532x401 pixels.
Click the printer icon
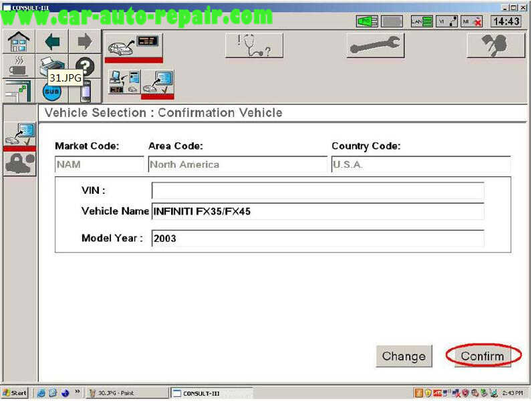coord(51,65)
